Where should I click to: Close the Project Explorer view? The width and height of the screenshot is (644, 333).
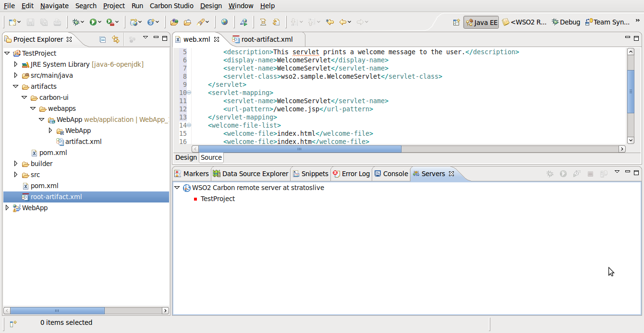(x=69, y=39)
